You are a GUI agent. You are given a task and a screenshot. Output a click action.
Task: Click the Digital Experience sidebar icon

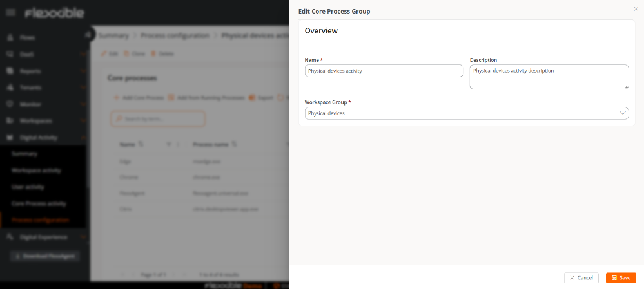point(10,237)
